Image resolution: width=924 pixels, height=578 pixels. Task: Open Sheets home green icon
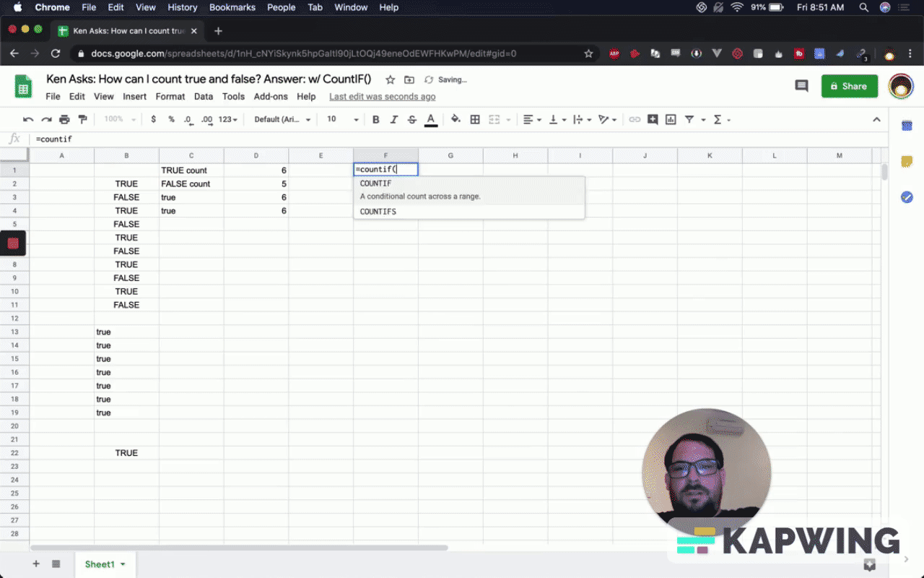tap(23, 87)
